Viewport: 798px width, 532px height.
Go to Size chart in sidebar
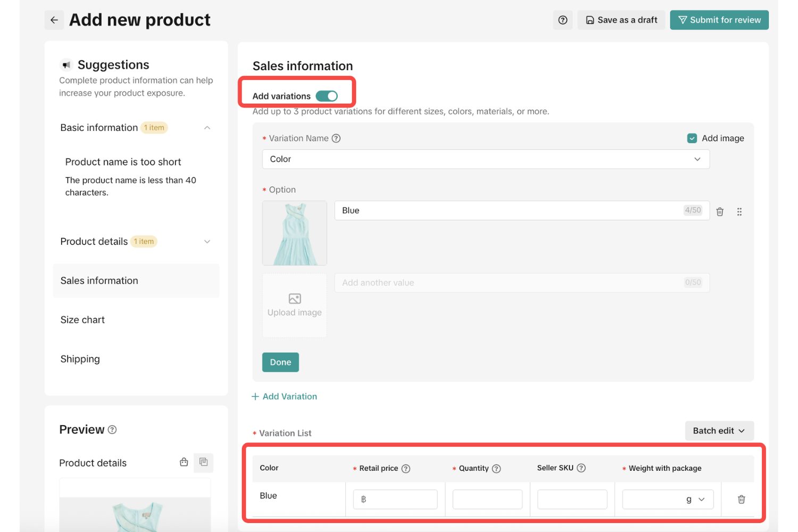coord(82,320)
